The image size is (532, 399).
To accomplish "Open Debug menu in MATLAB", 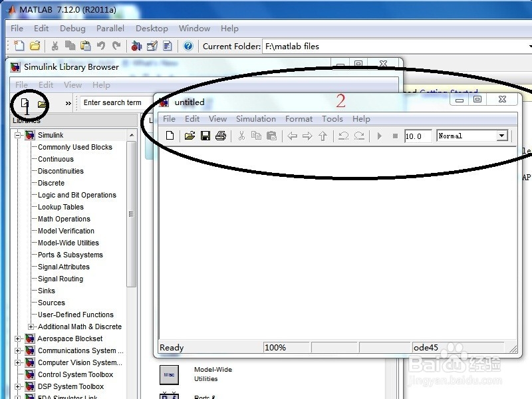I will 72,29.
